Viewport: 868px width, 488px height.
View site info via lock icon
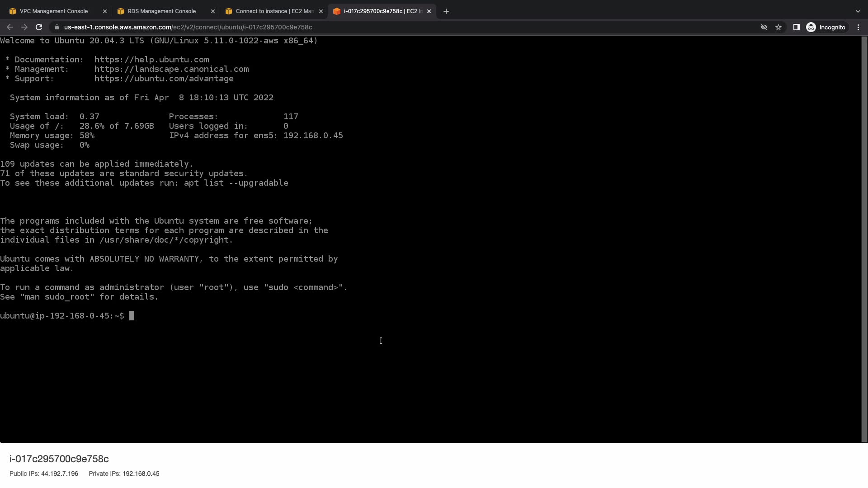(57, 27)
